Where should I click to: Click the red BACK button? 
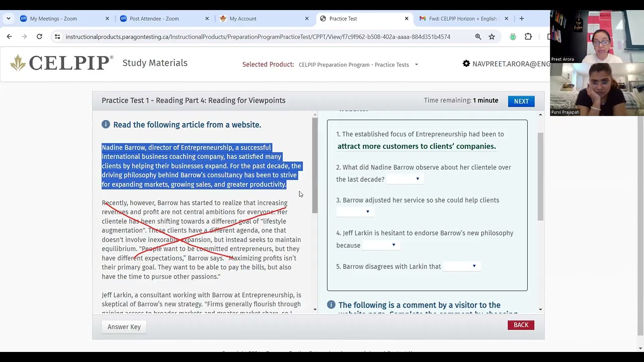[x=521, y=325]
